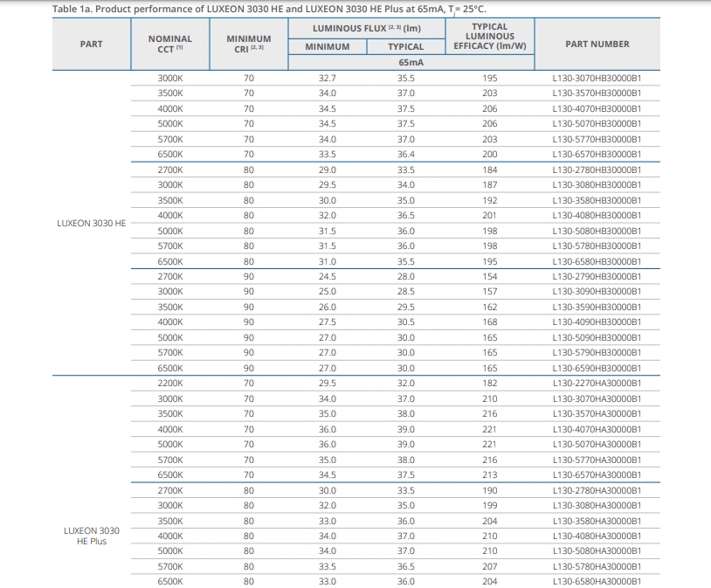Viewport: 711px width, 588px height.
Task: Select part number L130-4080HA30000B1
Action: [x=597, y=536]
